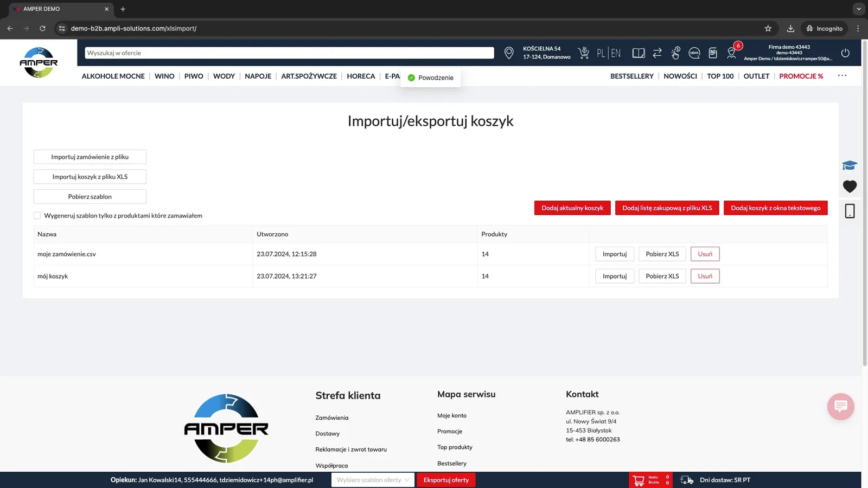Open Moje konto footer link
Screen dimensions: 868x488
point(452,415)
